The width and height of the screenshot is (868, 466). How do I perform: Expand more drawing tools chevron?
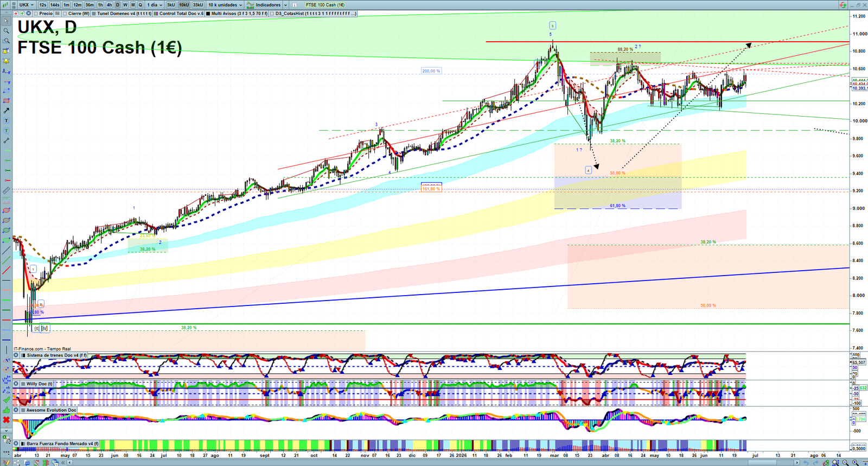coord(6,431)
